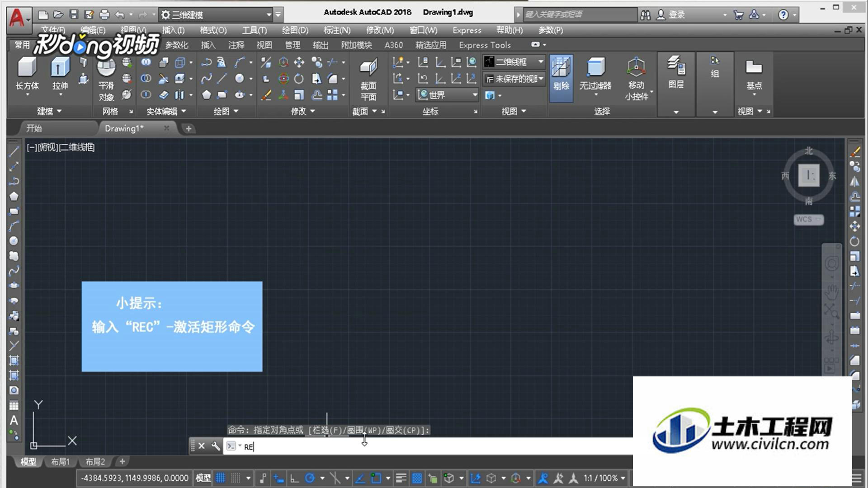The height and width of the screenshot is (488, 868).
Task: Select the Smooth Object (平滑对象) tool
Action: pyautogui.click(x=106, y=80)
